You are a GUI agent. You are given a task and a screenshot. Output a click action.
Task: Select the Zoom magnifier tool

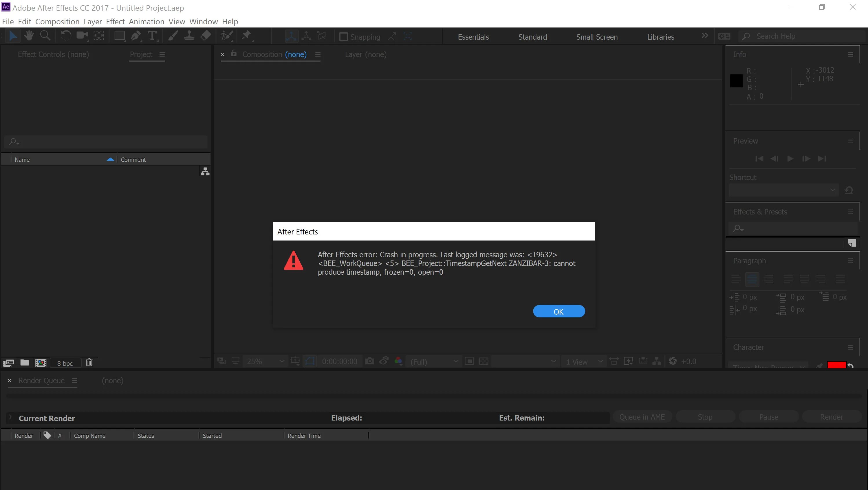point(45,36)
